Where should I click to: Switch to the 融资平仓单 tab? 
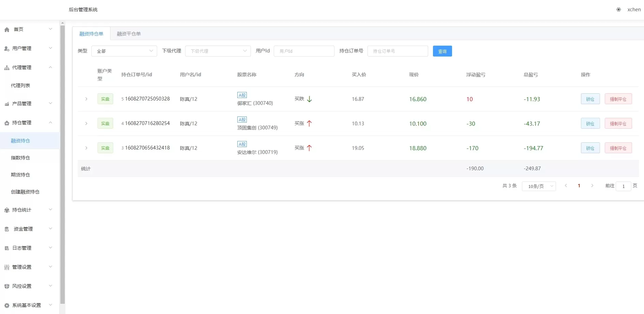[x=129, y=34]
